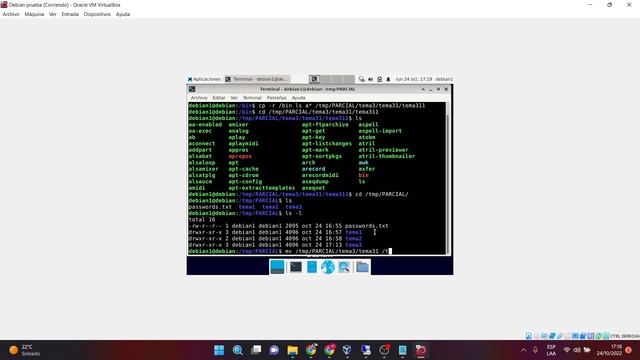
Task: Click the VirtualBox hard disk status icon
Action: pos(529,336)
